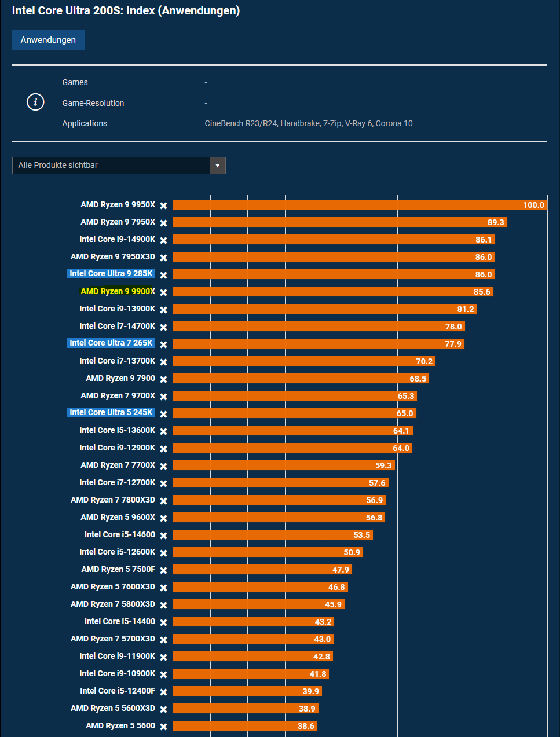Click the X next to Intel Core i5-13600K
The height and width of the screenshot is (737, 560).
(163, 431)
